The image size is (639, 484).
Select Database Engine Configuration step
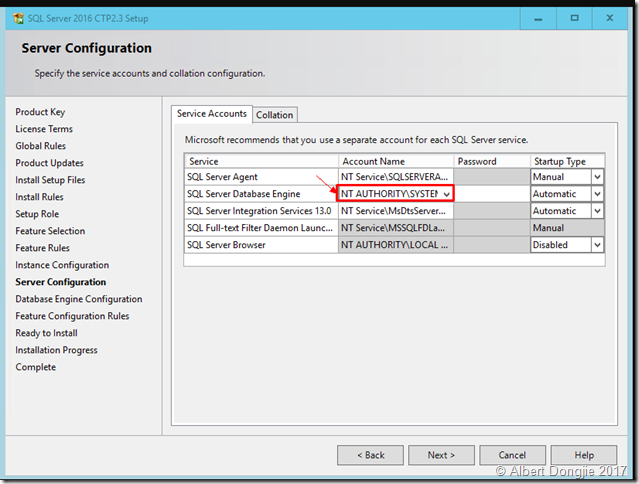(79, 299)
